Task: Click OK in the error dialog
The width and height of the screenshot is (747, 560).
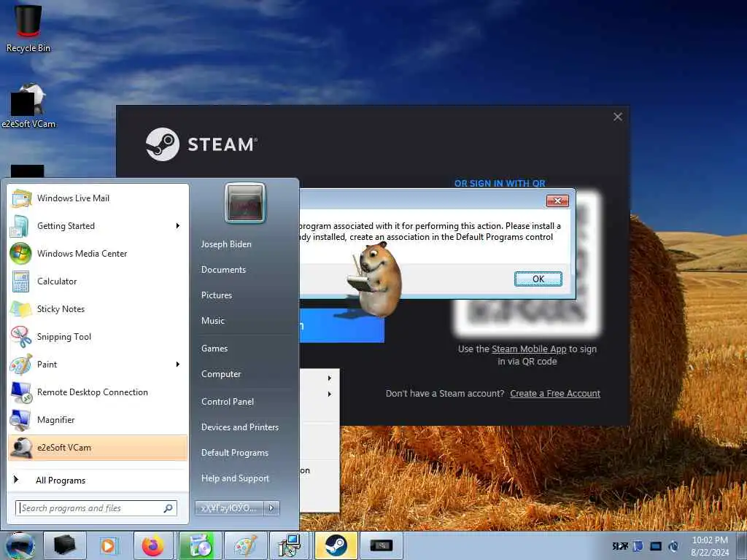Action: tap(538, 279)
